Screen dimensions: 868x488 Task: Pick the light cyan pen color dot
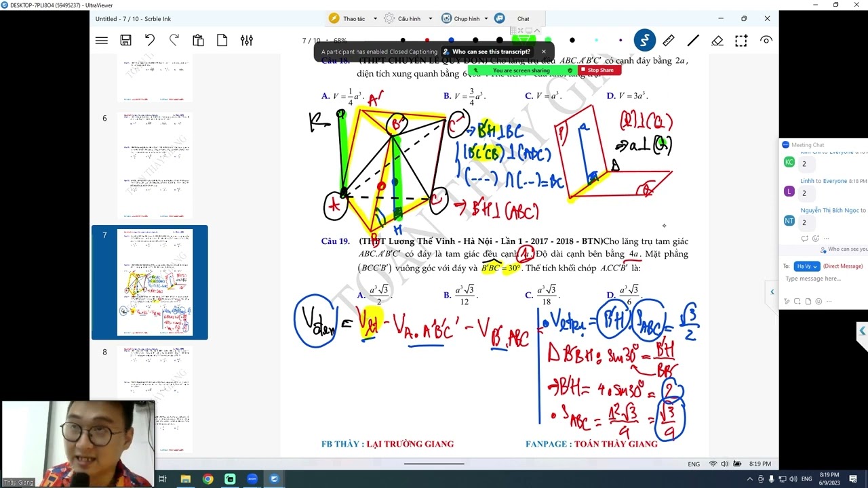click(597, 41)
